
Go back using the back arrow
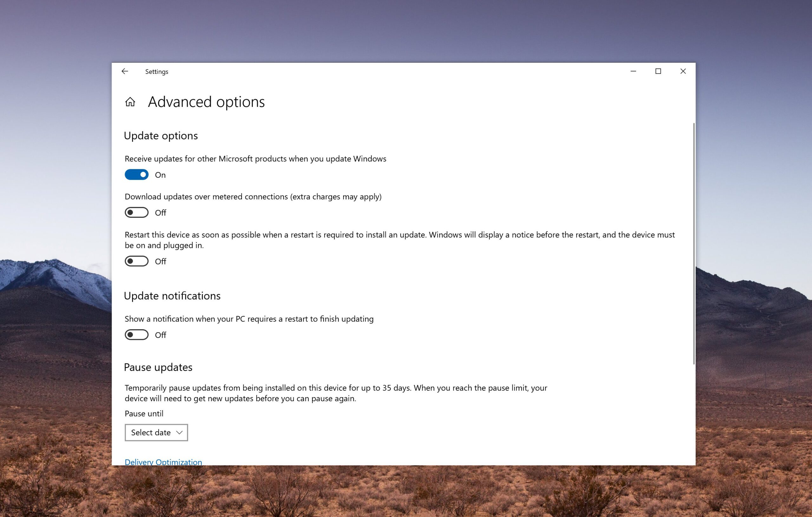[125, 71]
